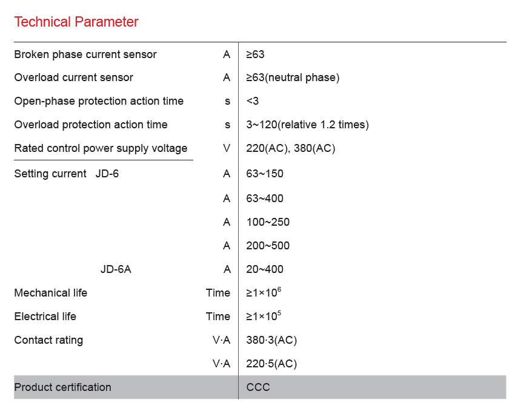Screen dimensions: 515x420
Task: Click the 100~250 setting current value
Action: click(x=268, y=222)
